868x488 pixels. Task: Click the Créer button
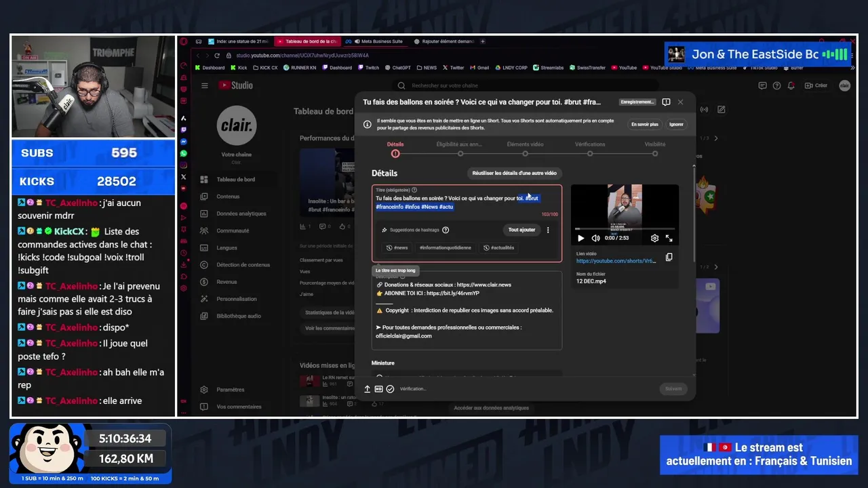click(x=816, y=85)
